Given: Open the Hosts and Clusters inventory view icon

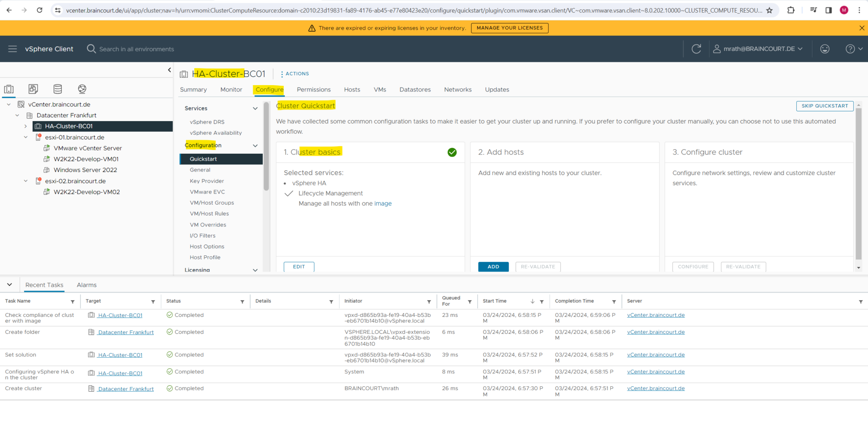Looking at the screenshot, I should coord(9,89).
